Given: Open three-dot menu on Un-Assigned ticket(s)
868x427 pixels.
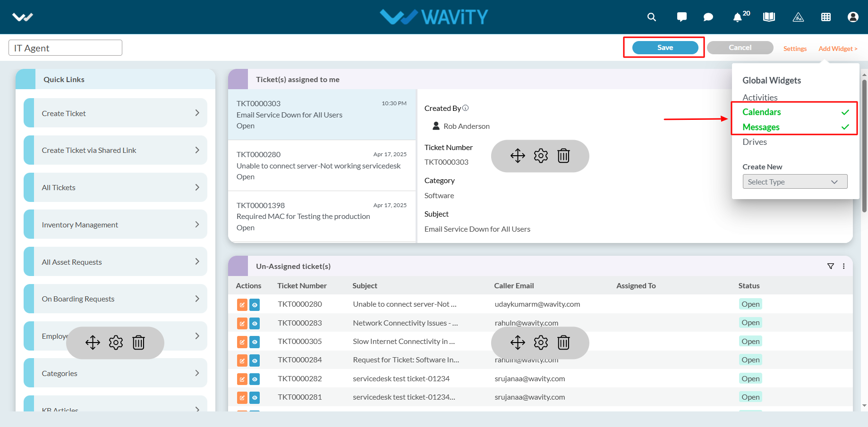Looking at the screenshot, I should pos(844,266).
